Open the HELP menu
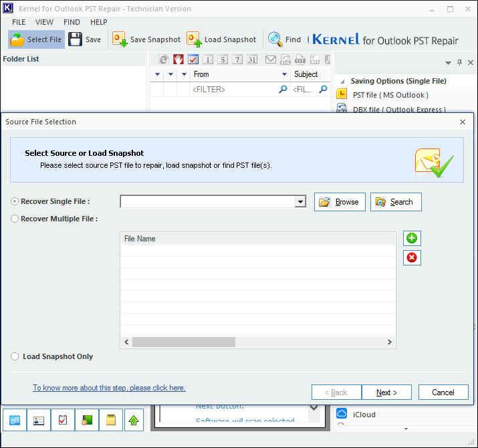Image resolution: width=478 pixels, height=448 pixels. 98,22
